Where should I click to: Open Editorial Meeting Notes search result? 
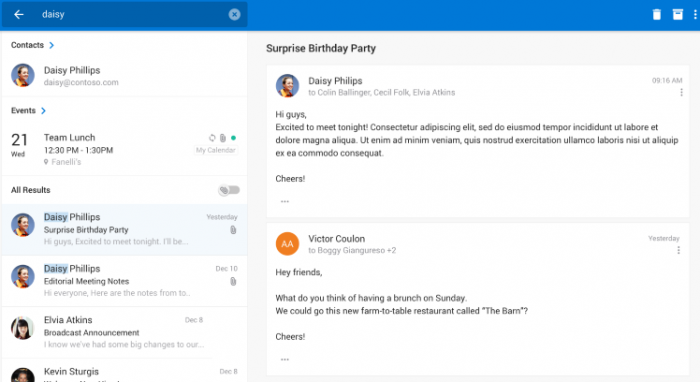[125, 281]
